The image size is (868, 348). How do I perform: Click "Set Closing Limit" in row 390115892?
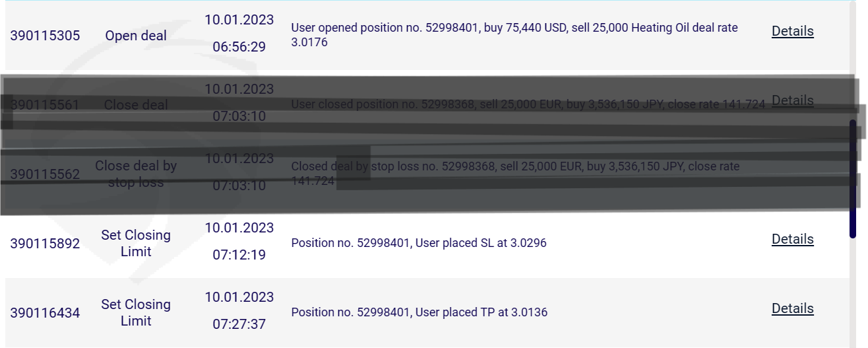coord(136,243)
